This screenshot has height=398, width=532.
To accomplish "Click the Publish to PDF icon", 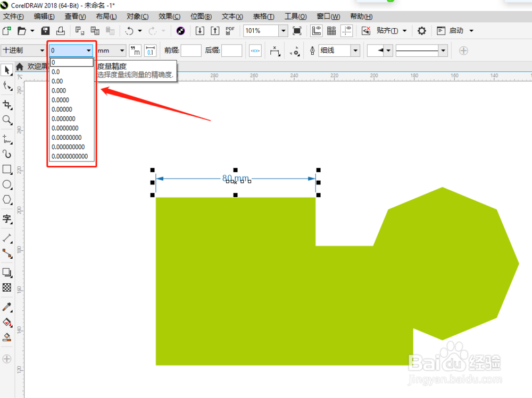I will [230, 31].
